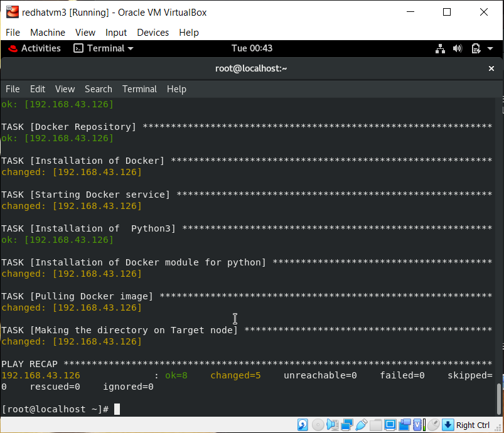Open VirtualBox Help menu
Viewport: 504px width, 433px height.
[x=189, y=33]
